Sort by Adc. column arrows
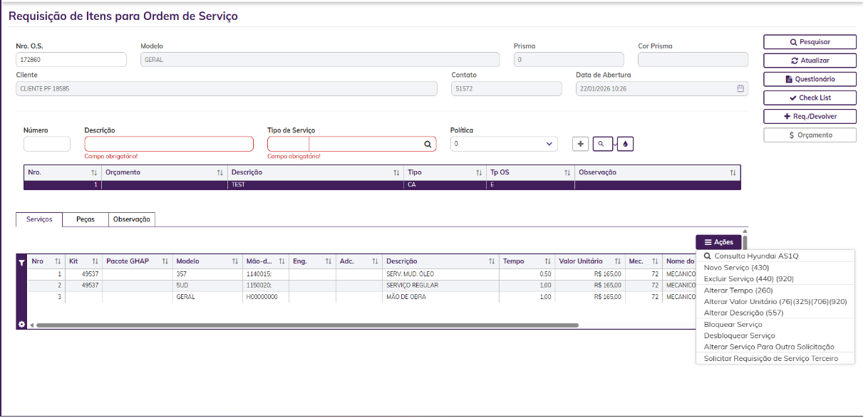The height and width of the screenshot is (418, 868). (x=375, y=261)
